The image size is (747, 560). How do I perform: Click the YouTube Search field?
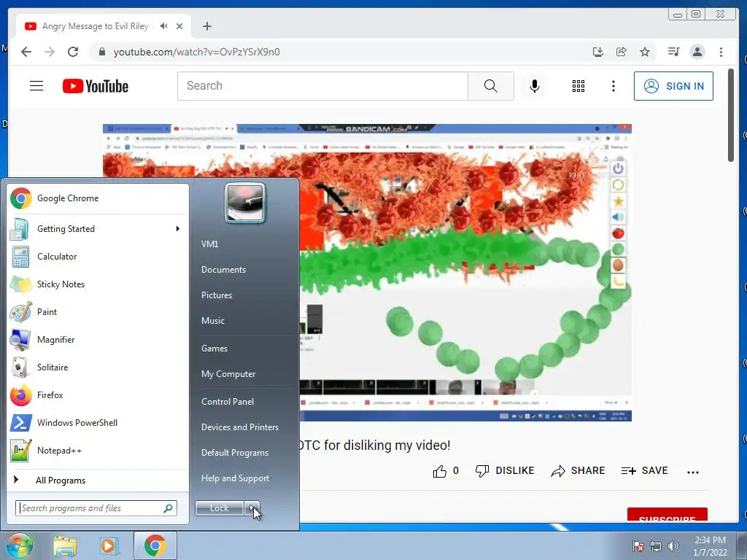pyautogui.click(x=322, y=86)
